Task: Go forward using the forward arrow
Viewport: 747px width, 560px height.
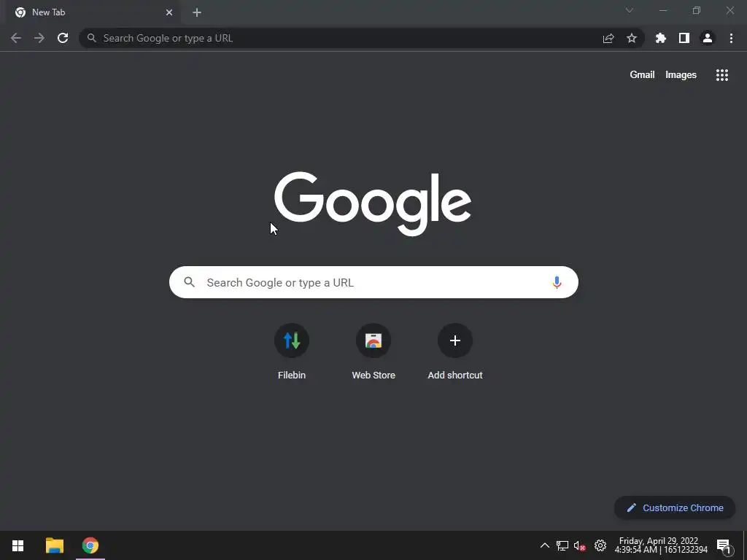Action: [x=39, y=38]
